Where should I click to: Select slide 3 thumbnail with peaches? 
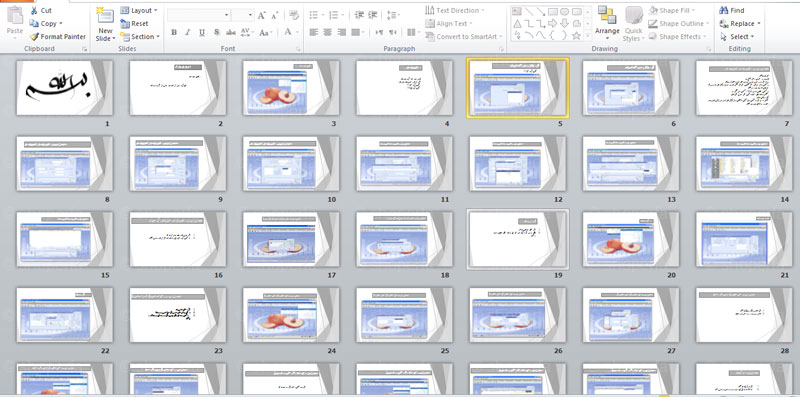[291, 88]
